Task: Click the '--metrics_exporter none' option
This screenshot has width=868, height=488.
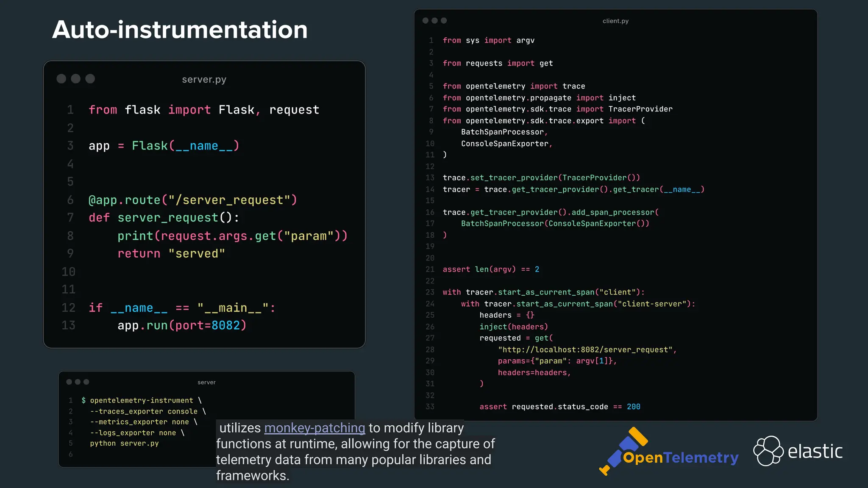Action: click(x=144, y=422)
